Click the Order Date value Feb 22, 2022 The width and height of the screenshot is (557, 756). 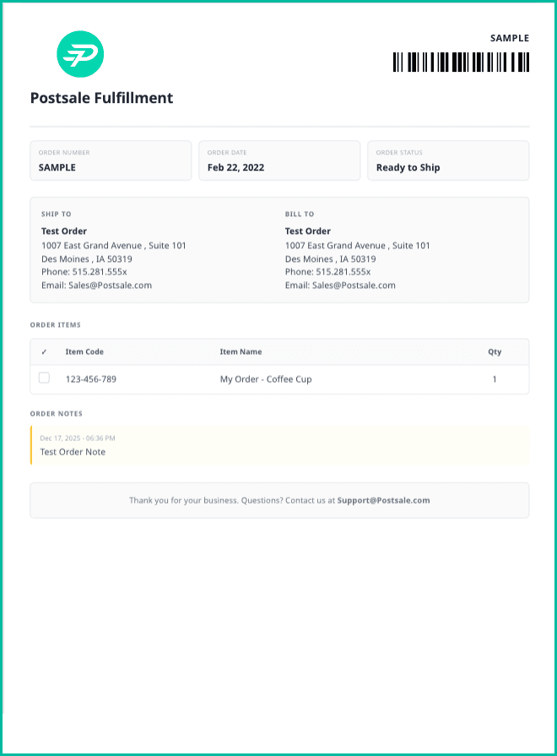[235, 167]
